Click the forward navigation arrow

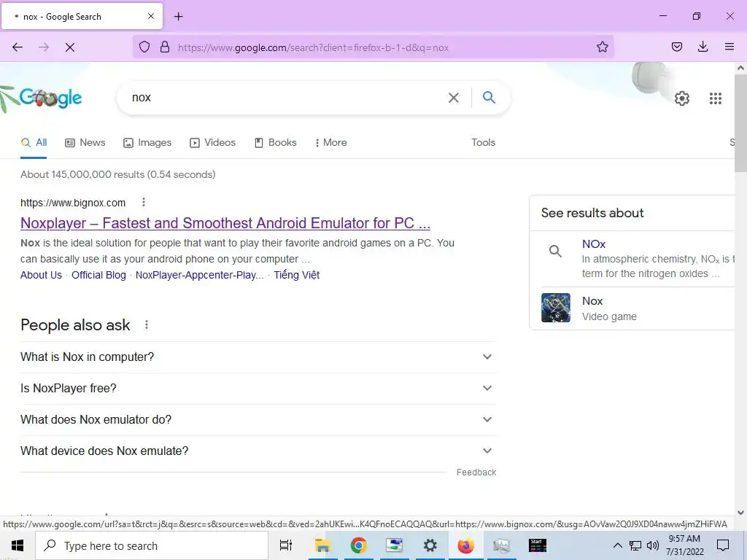pyautogui.click(x=44, y=47)
